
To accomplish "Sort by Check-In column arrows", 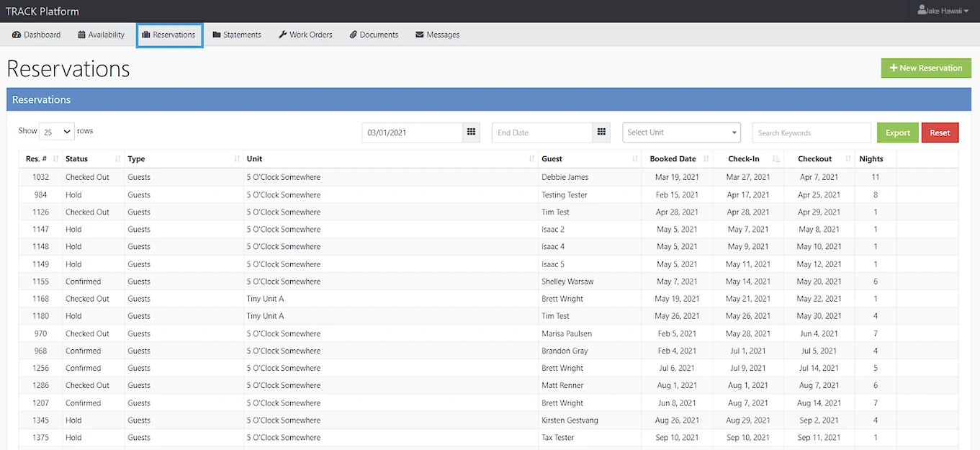I will pyautogui.click(x=776, y=159).
